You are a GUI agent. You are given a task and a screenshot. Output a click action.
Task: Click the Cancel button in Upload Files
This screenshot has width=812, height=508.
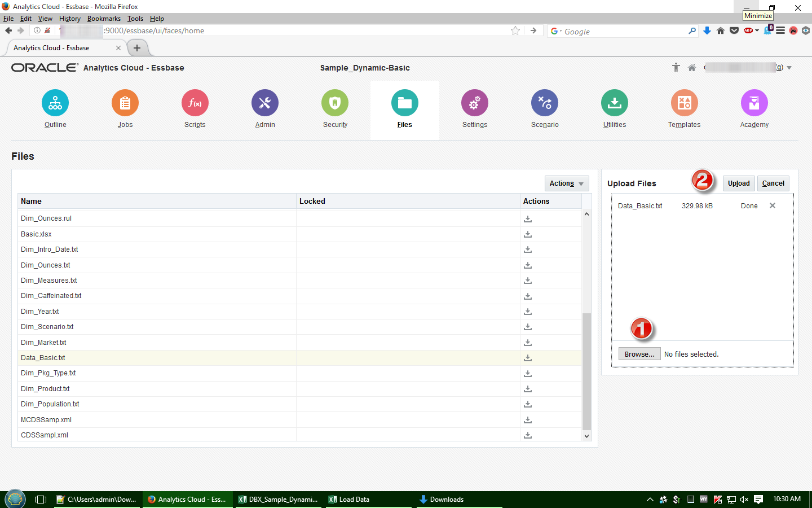[x=773, y=183]
